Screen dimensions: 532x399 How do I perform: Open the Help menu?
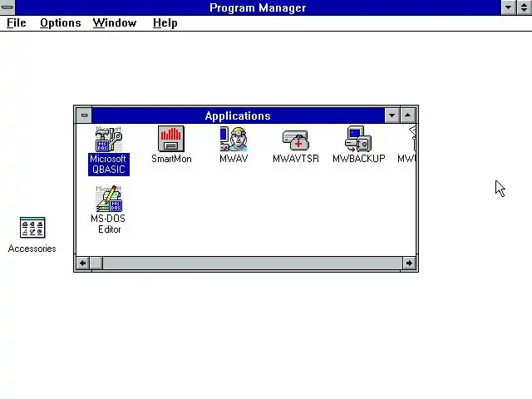(165, 23)
